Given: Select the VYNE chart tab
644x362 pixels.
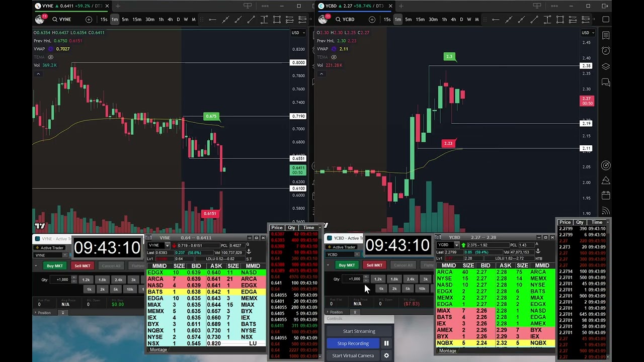Looking at the screenshot, I should point(70,6).
